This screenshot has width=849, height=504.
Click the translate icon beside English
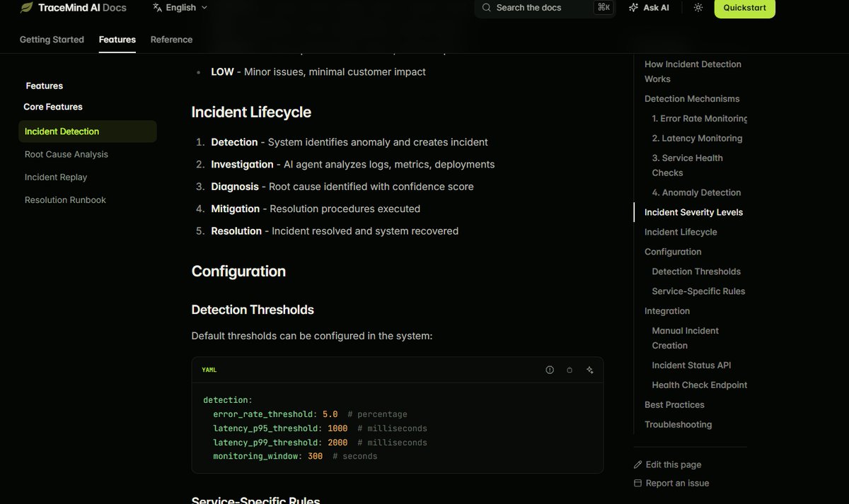click(x=157, y=7)
